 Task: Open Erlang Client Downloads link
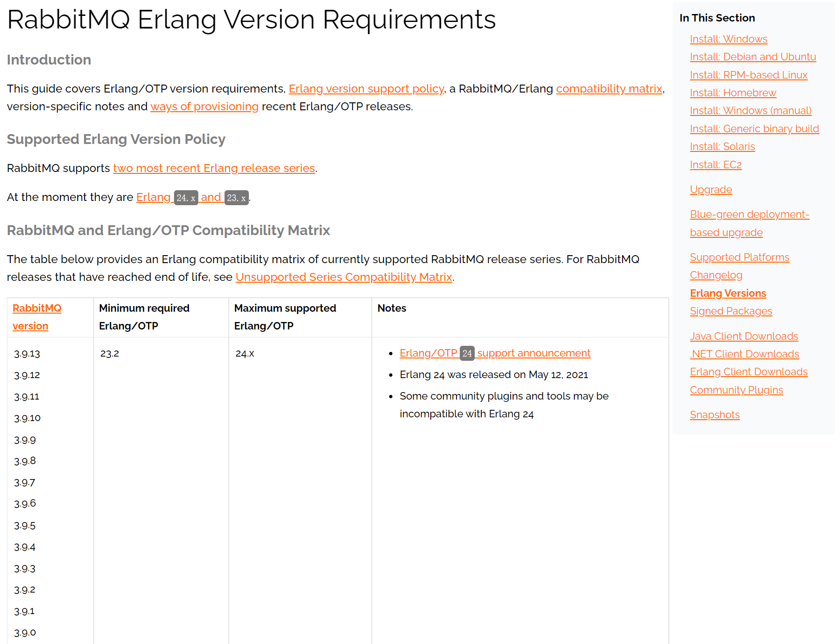coord(749,372)
